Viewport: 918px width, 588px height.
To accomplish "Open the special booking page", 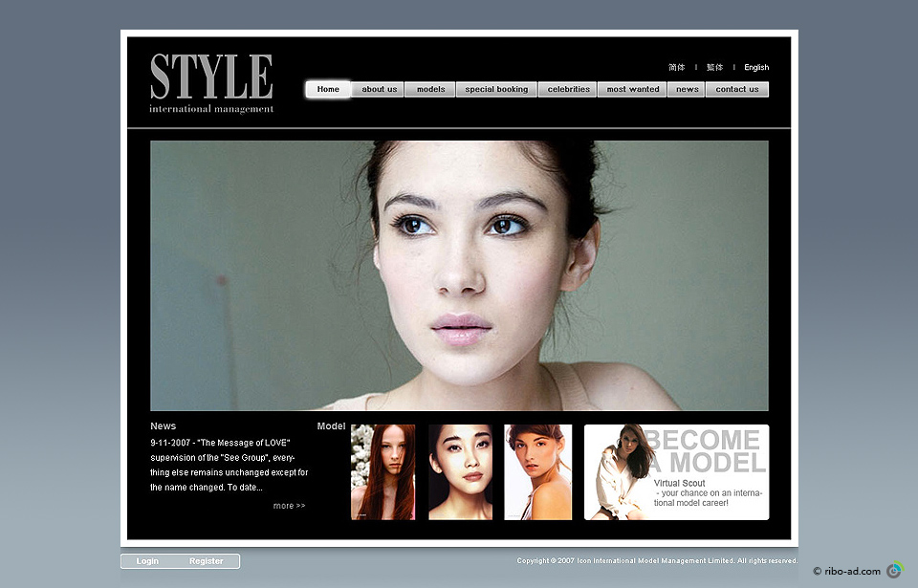I will [x=496, y=90].
